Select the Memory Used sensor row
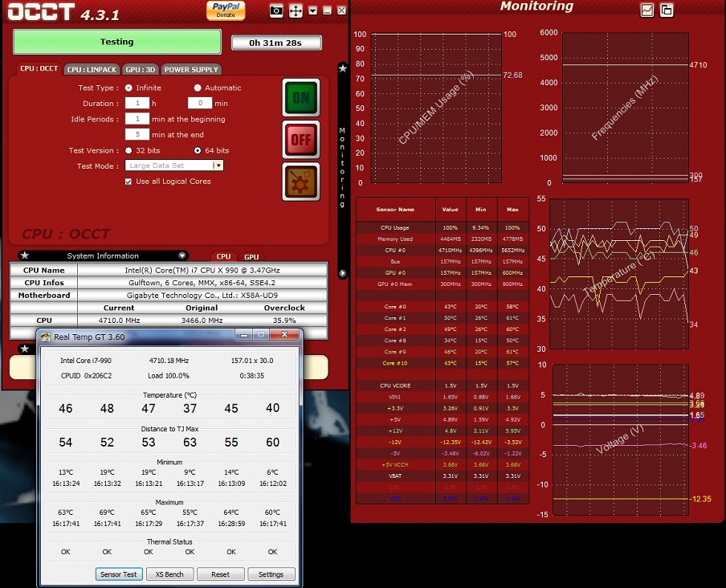This screenshot has height=588, width=726. (x=443, y=239)
